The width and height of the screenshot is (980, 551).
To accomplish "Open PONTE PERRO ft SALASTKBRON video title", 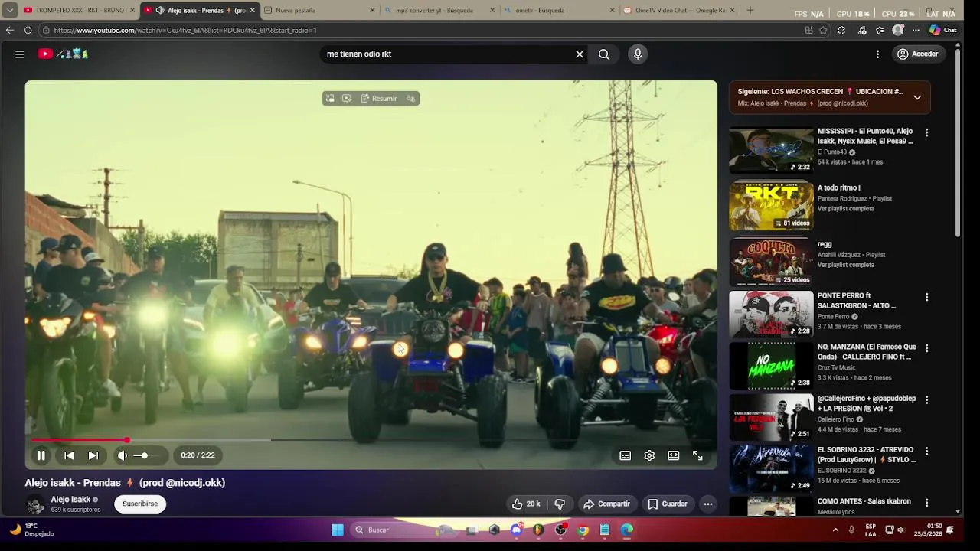I will (x=857, y=300).
